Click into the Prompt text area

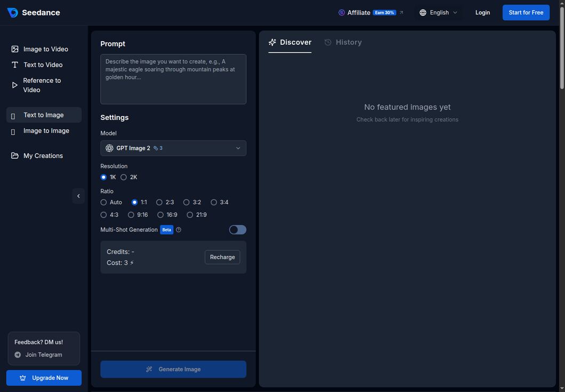[173, 79]
